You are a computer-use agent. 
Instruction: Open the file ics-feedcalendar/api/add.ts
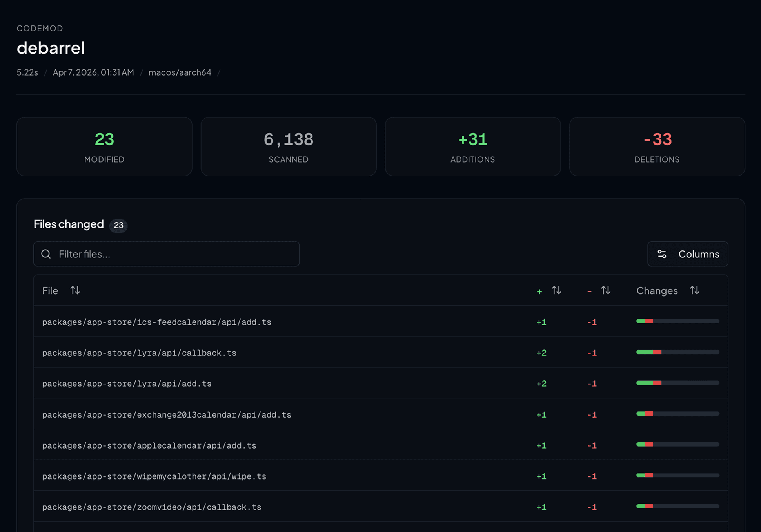[x=156, y=322]
